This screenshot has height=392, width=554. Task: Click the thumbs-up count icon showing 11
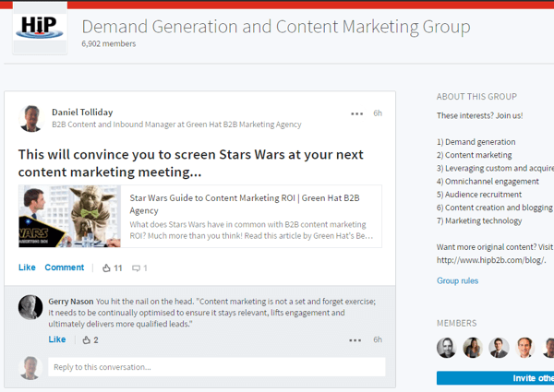pyautogui.click(x=106, y=268)
